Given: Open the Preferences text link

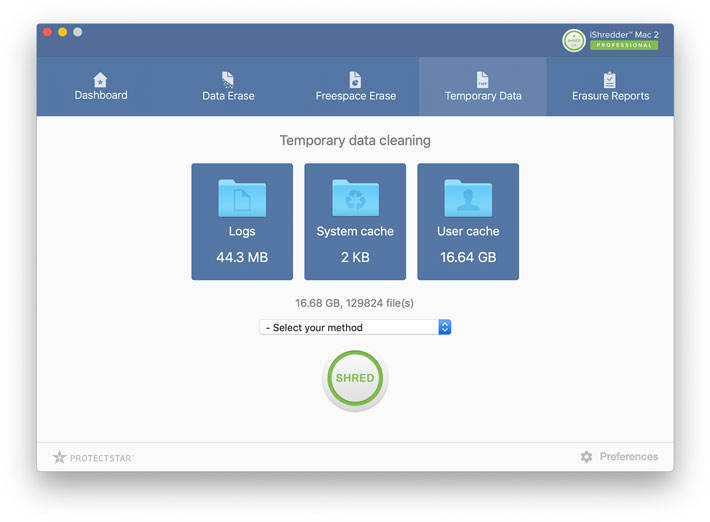Looking at the screenshot, I should click(629, 457).
